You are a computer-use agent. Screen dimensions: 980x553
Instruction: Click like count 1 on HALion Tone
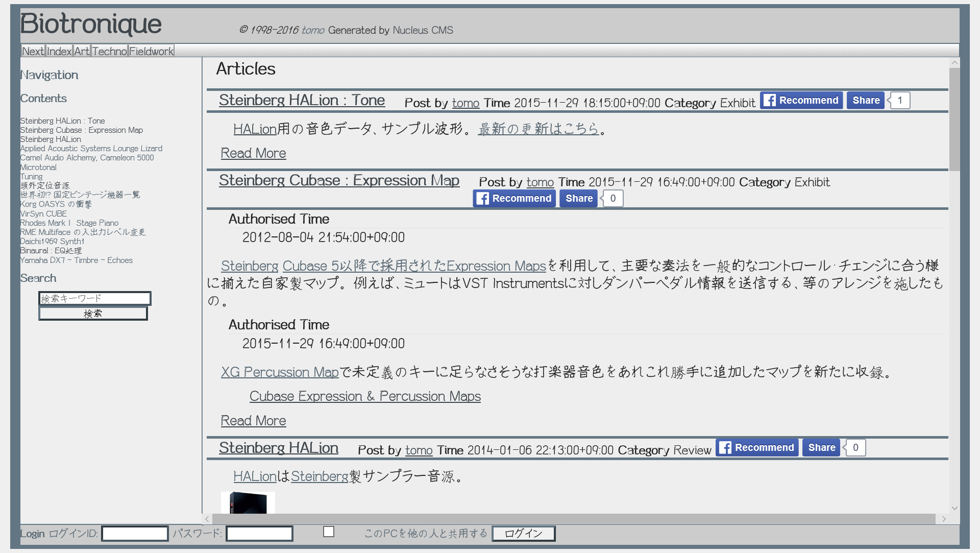[x=900, y=100]
